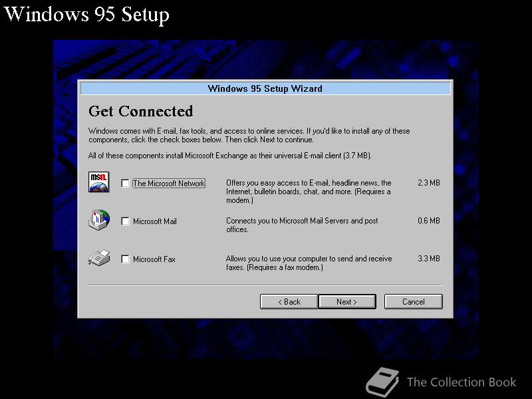The height and width of the screenshot is (399, 532).
Task: Click the 3.3 MB size value
Action: (x=429, y=259)
